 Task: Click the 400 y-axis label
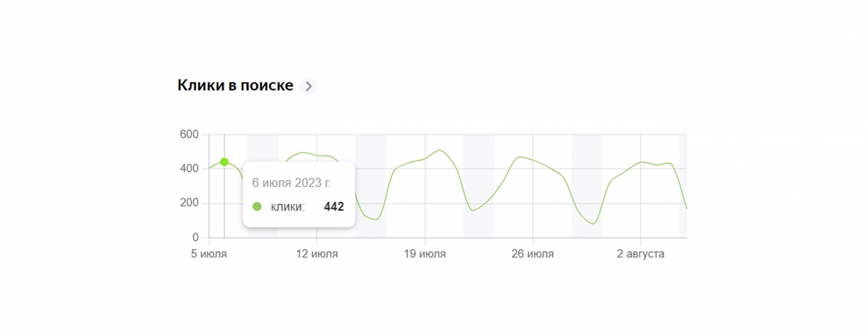pos(189,169)
